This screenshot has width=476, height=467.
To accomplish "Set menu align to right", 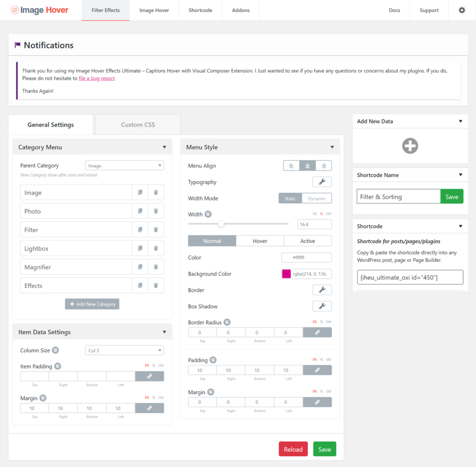I will click(x=324, y=166).
